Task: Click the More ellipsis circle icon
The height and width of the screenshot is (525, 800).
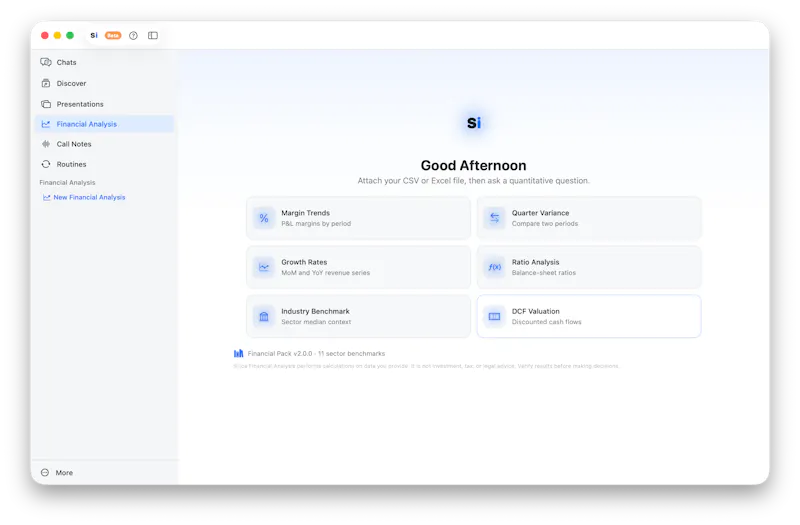Action: coord(45,473)
